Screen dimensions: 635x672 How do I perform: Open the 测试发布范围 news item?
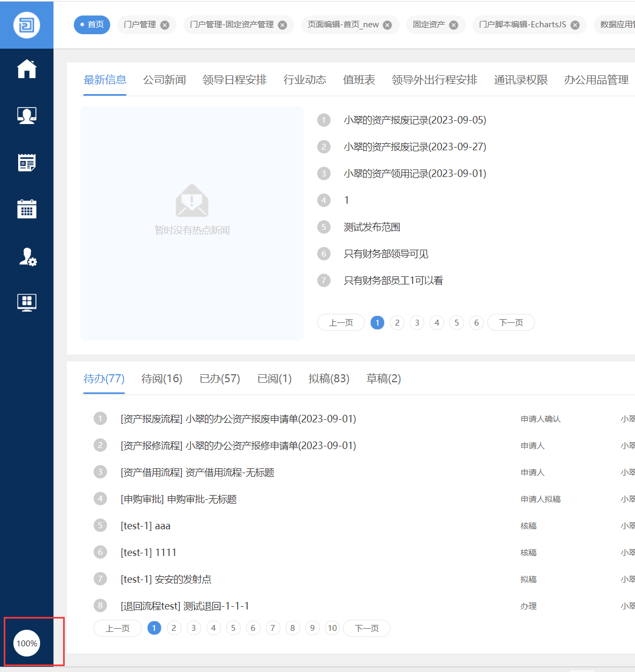pyautogui.click(x=372, y=227)
